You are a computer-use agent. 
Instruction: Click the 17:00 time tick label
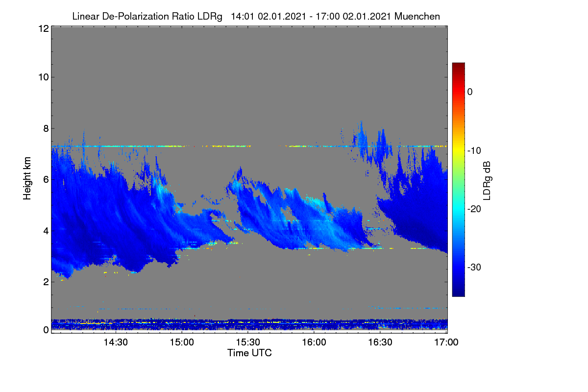coord(447,342)
